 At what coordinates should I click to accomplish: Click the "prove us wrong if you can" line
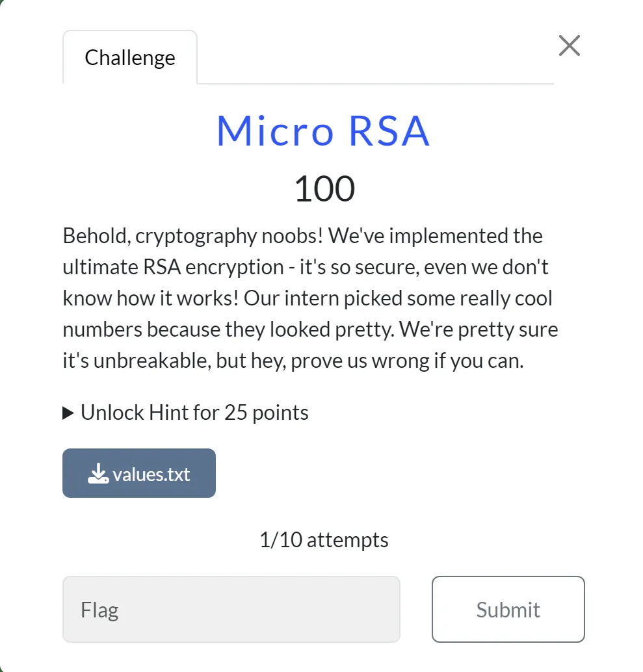(408, 361)
